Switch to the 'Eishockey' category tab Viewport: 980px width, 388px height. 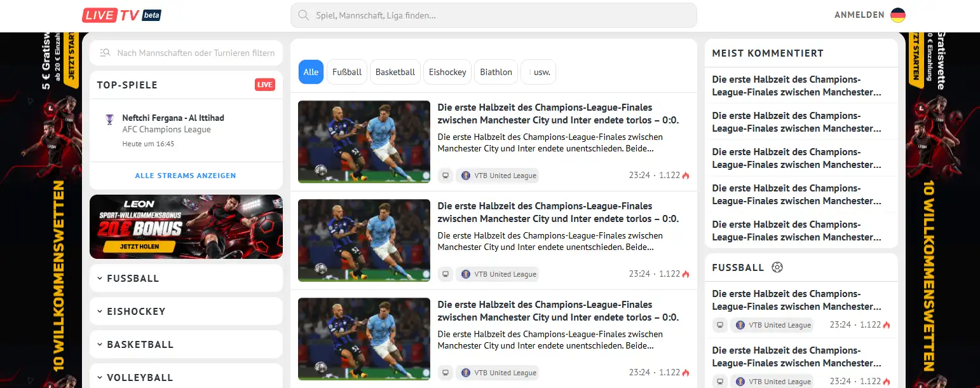[447, 72]
